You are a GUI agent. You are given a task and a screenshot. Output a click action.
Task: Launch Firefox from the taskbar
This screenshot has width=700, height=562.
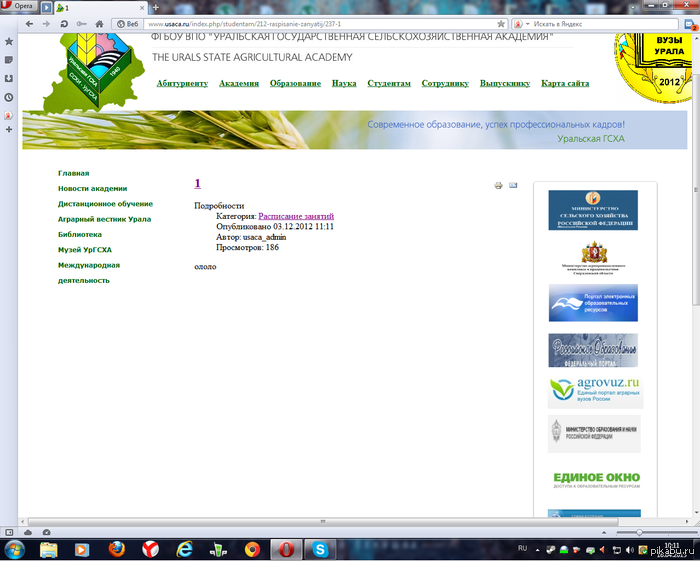[116, 549]
